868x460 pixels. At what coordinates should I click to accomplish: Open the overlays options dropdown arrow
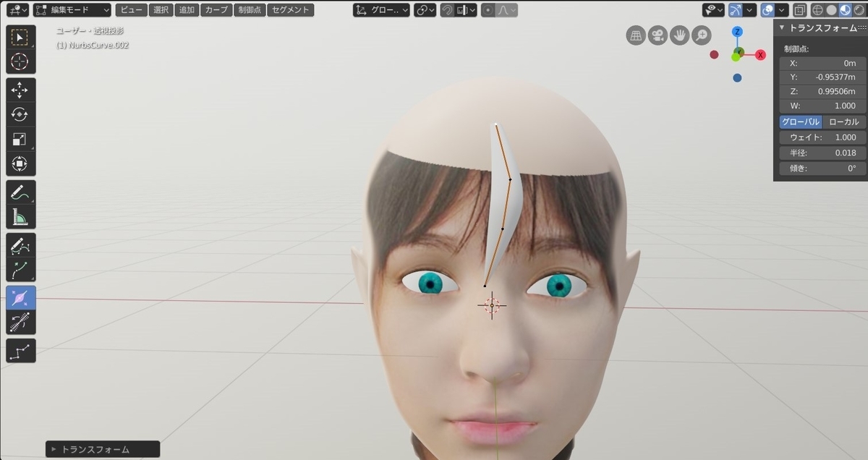(x=782, y=10)
